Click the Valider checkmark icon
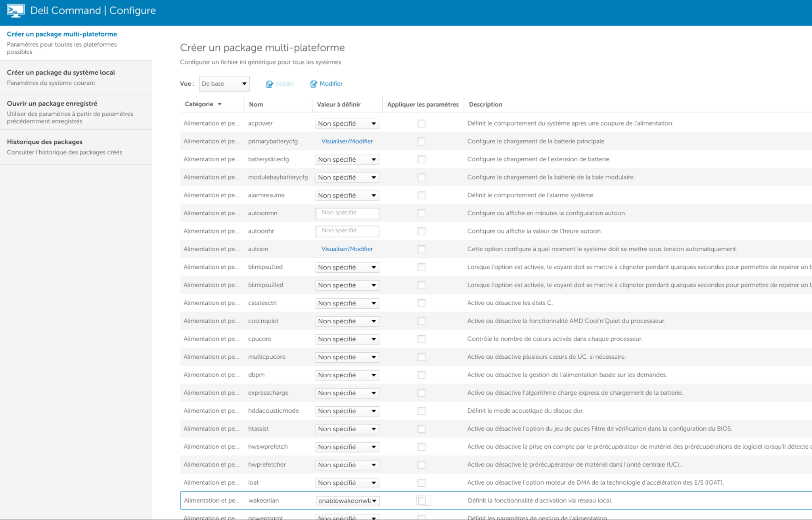Viewport: 812px width, 520px height. click(x=269, y=84)
